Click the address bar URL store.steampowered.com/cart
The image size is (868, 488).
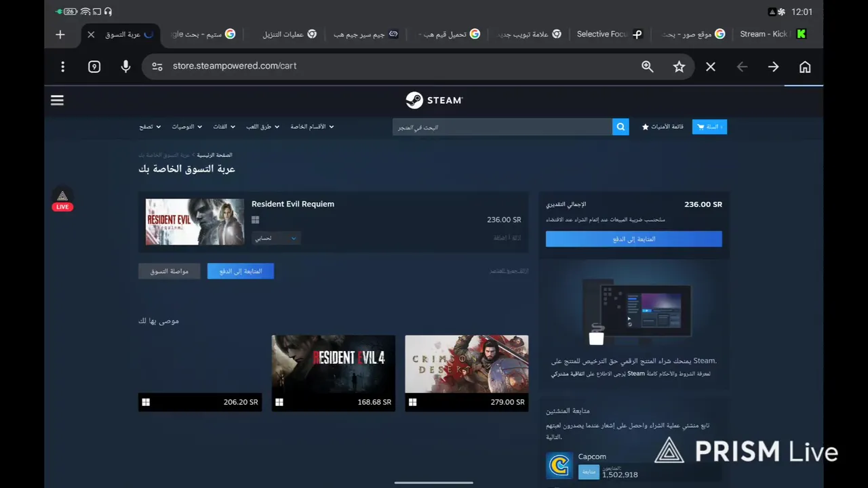235,66
